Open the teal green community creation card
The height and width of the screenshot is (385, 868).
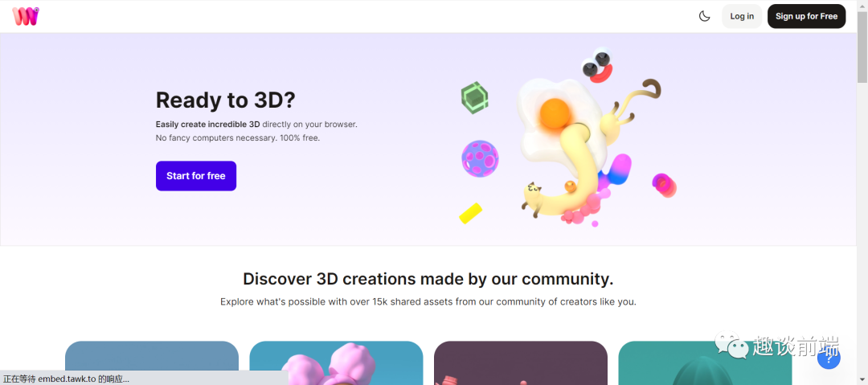pyautogui.click(x=705, y=362)
